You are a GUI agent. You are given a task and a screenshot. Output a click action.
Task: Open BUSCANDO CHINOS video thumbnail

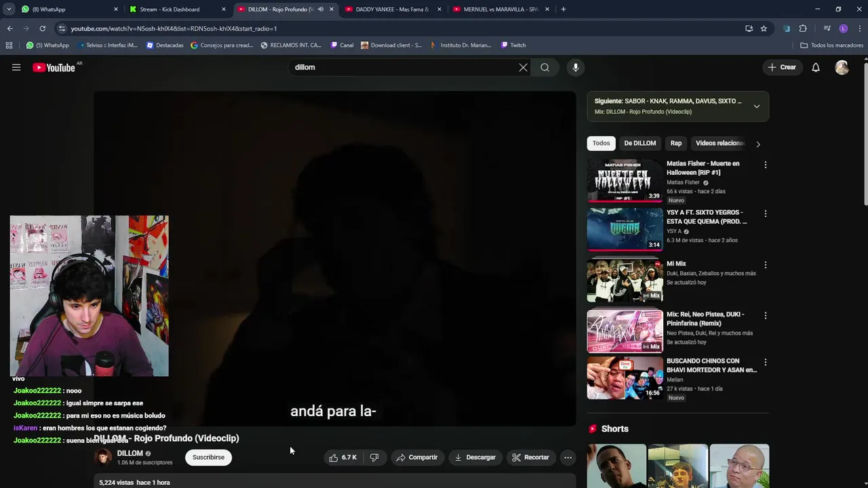click(x=625, y=378)
